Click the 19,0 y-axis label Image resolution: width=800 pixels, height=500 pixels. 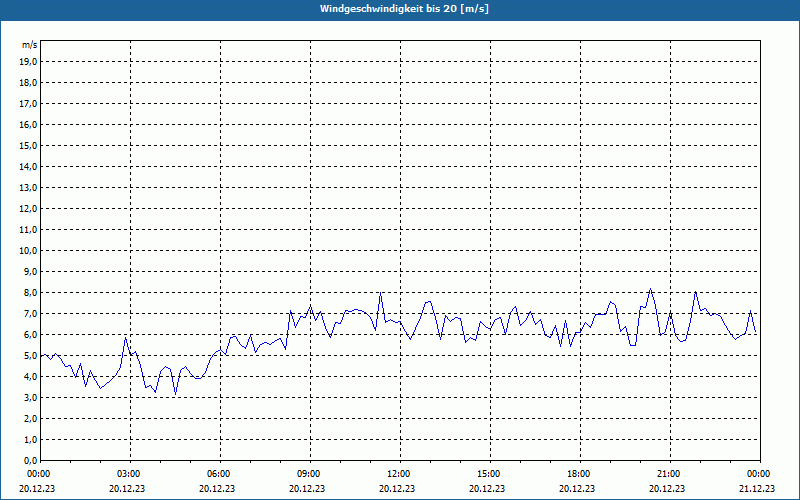pos(28,62)
